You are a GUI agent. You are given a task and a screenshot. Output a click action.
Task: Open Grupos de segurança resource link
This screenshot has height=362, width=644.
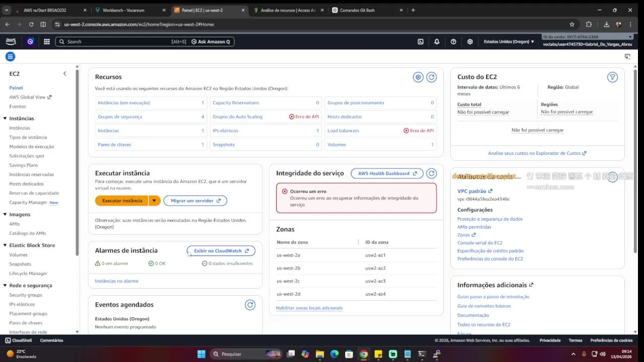(x=120, y=117)
